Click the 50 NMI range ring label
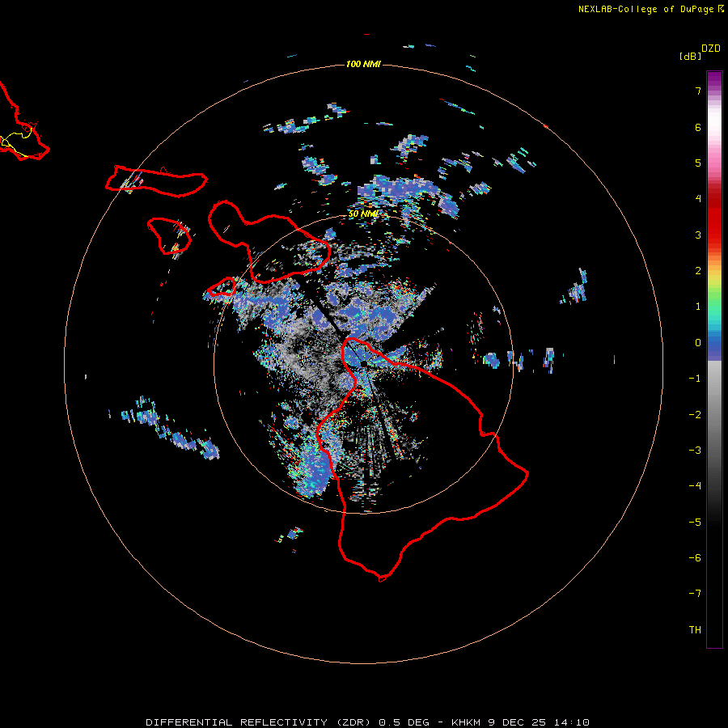Image resolution: width=728 pixels, height=728 pixels. pyautogui.click(x=363, y=214)
